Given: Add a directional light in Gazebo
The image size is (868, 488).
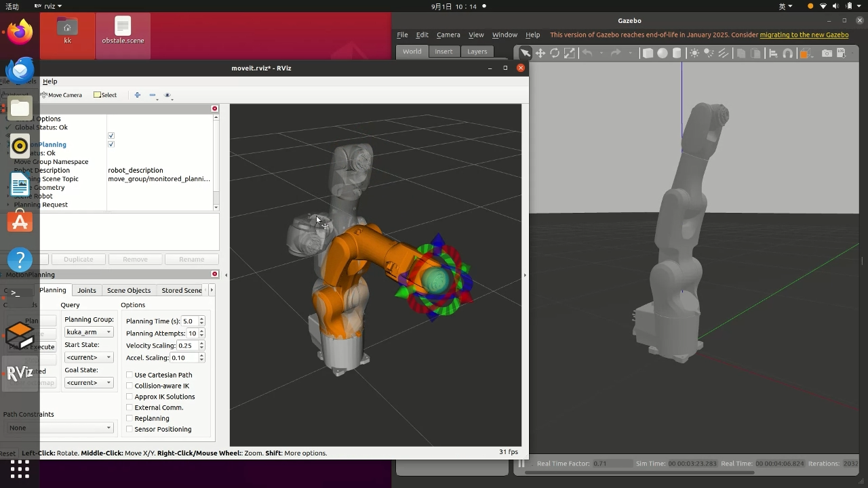Looking at the screenshot, I should point(724,53).
